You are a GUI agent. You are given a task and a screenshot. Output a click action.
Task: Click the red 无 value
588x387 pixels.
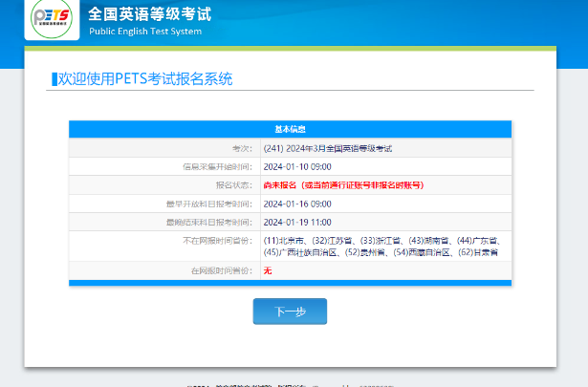pyautogui.click(x=268, y=270)
